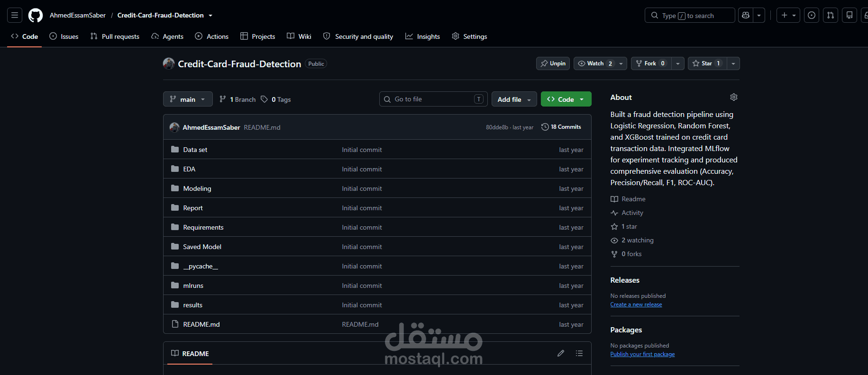
Task: Click the top Type / to search box
Action: [x=690, y=15]
